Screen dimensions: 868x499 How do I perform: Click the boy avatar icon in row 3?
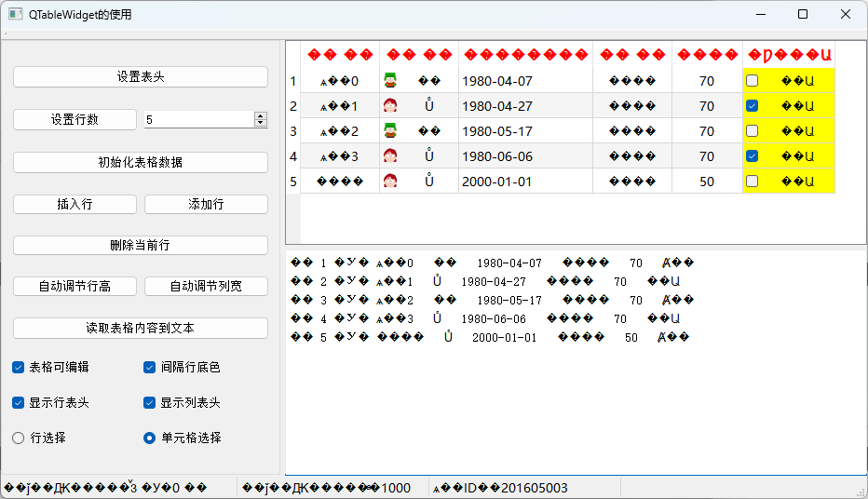(x=390, y=131)
